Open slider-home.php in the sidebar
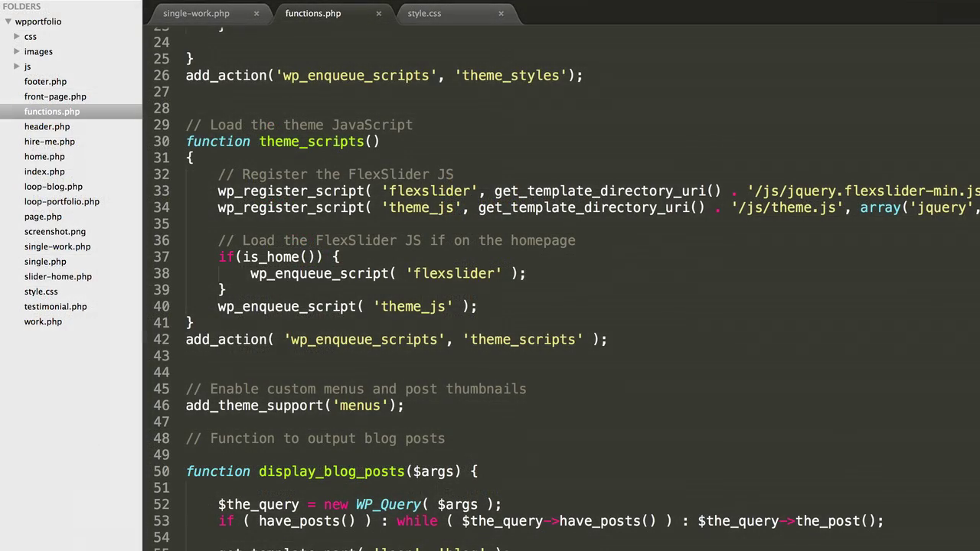This screenshot has height=551, width=980. click(x=58, y=276)
